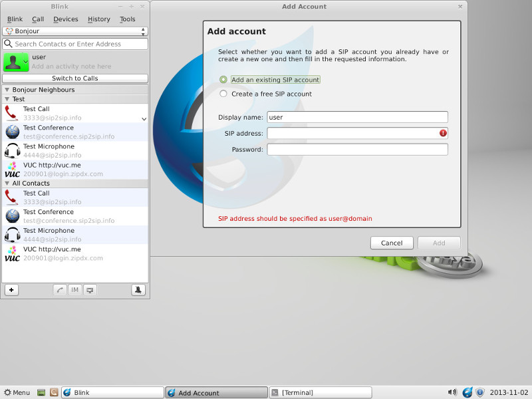Click the 2013-11-02 clock in the tray
Image resolution: width=532 pixels, height=399 pixels.
509,392
